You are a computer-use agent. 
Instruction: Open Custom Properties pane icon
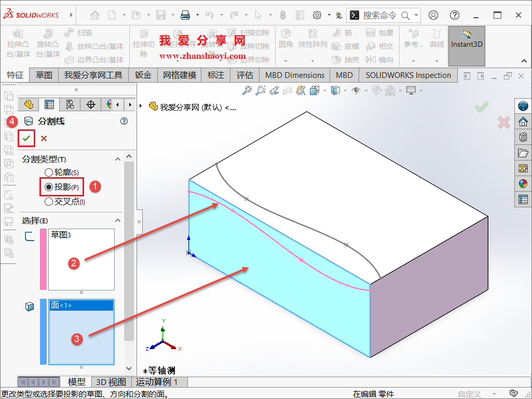pos(523,199)
